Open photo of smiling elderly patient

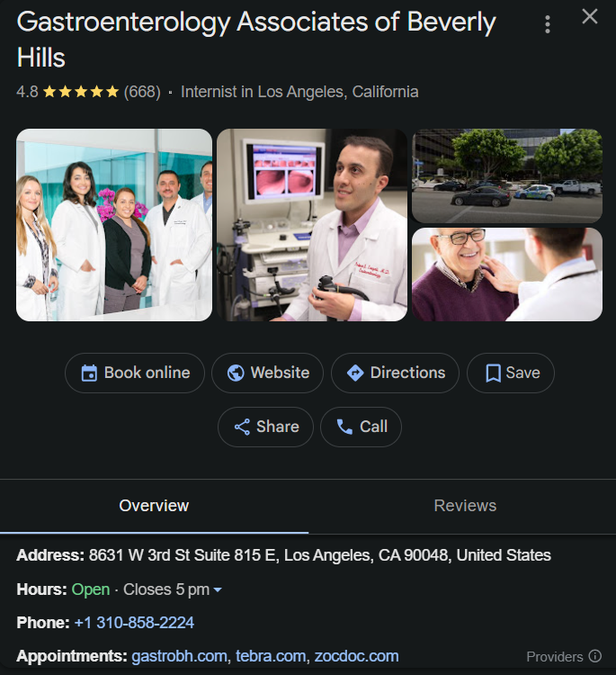(x=506, y=274)
